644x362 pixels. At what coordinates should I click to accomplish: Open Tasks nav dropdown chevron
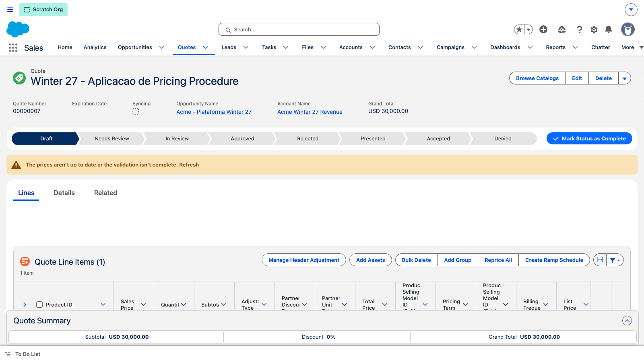(x=286, y=47)
